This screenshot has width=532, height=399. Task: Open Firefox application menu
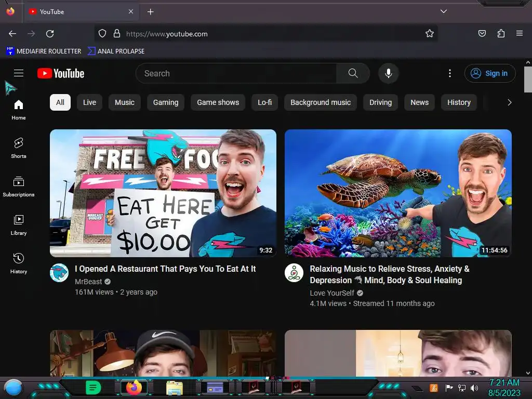pyautogui.click(x=520, y=33)
